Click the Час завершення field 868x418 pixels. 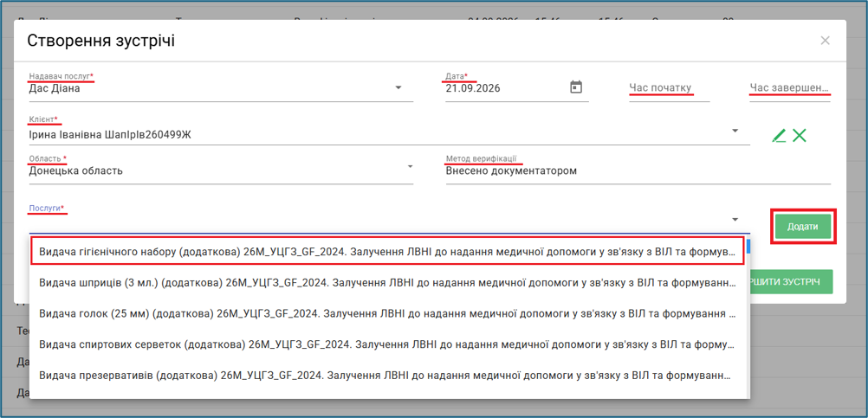pyautogui.click(x=790, y=88)
